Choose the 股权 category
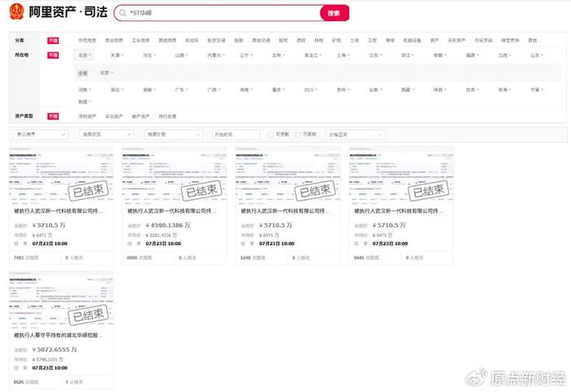The image size is (571, 392). [x=283, y=41]
